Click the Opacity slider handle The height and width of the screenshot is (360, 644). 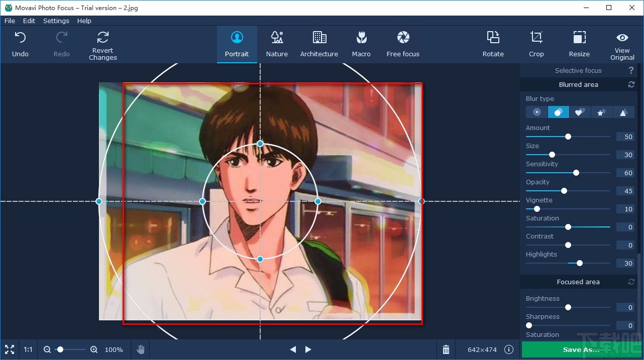coord(564,191)
